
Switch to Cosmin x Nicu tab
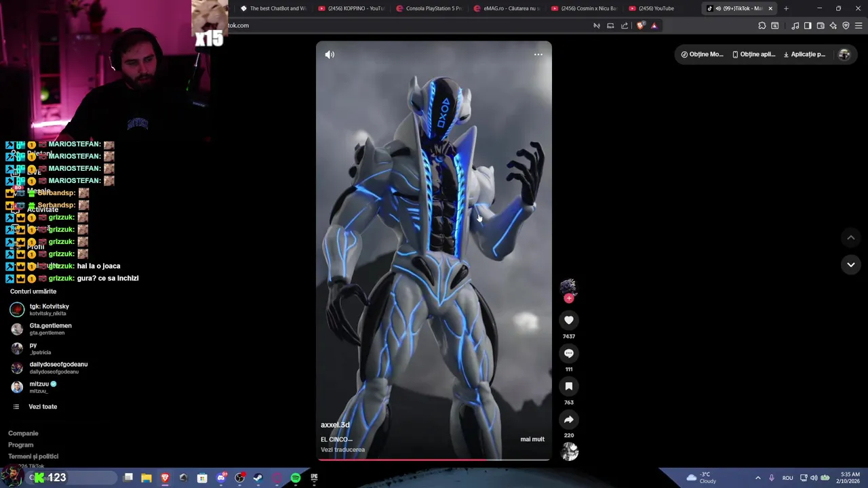(x=585, y=8)
